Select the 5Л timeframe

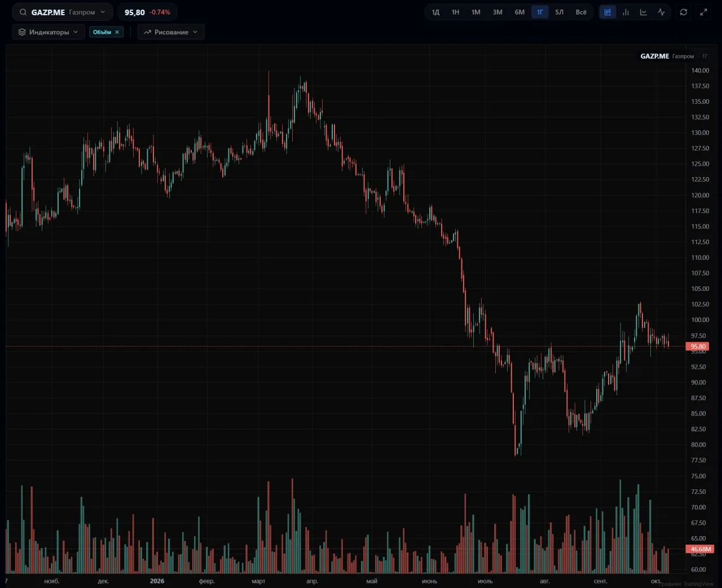click(x=559, y=12)
